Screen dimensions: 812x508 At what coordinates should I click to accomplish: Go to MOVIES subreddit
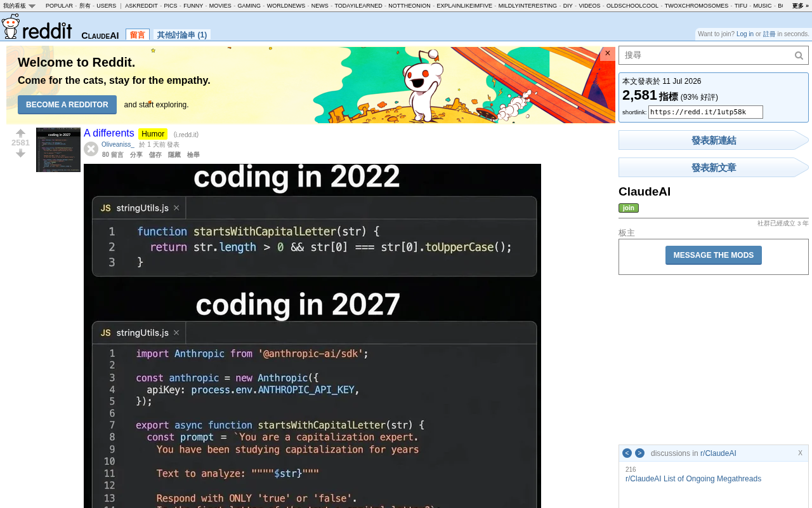[220, 6]
